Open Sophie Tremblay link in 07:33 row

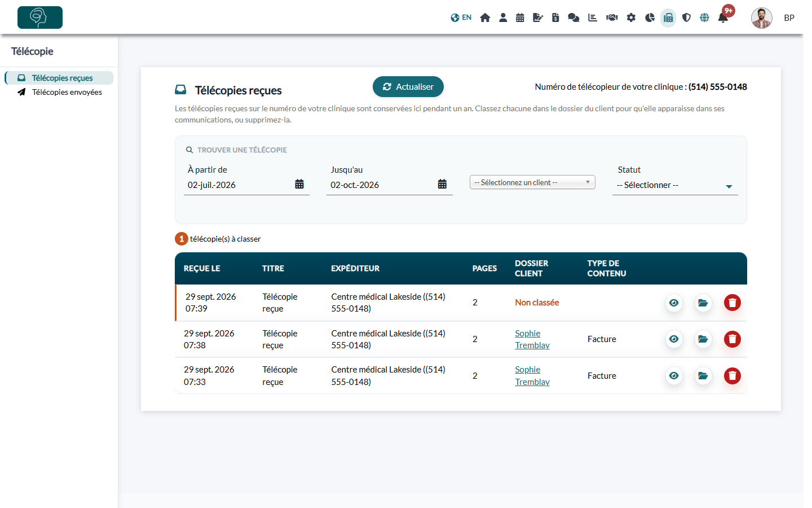532,376
